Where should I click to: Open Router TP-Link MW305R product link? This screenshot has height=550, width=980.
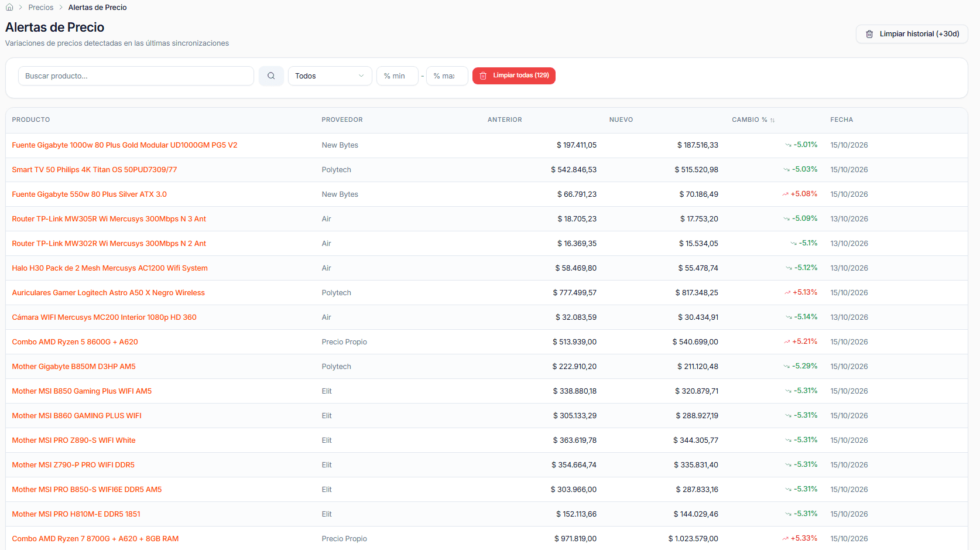coord(109,219)
